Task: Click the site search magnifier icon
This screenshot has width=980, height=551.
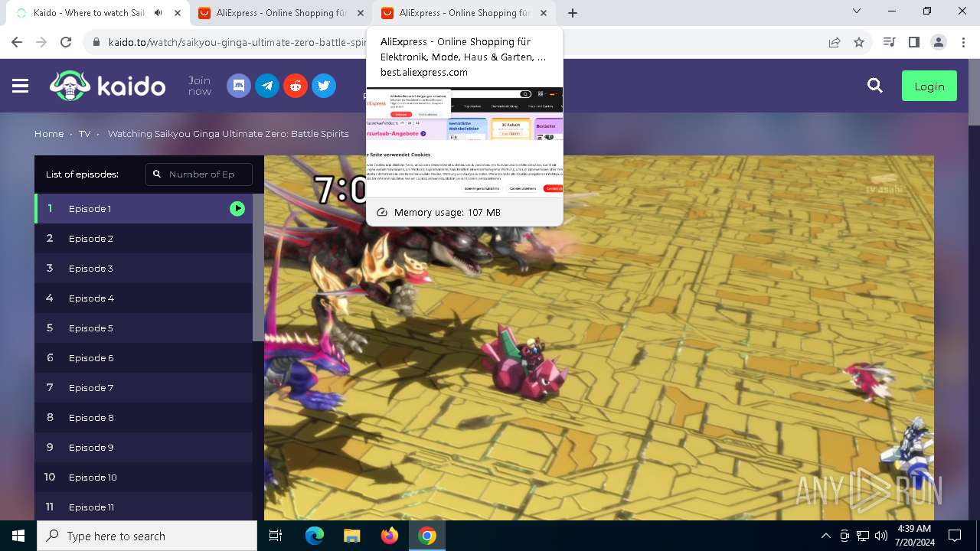Action: click(875, 86)
